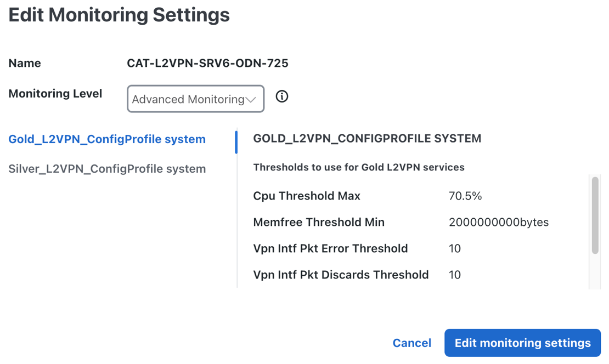Click the Vpn Intf Pkt Error Threshold label
Image resolution: width=609 pixels, height=364 pixels.
pos(330,248)
